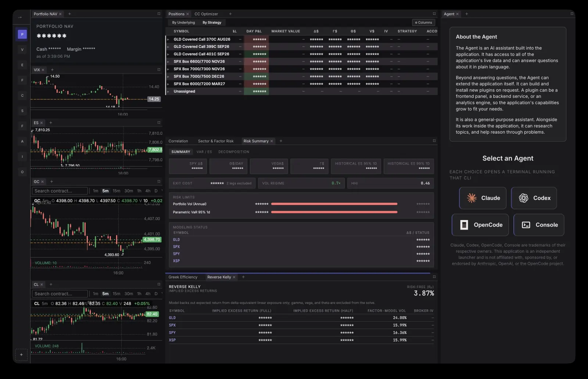The height and width of the screenshot is (379, 588).
Task: Select the E sidebar icon
Action: click(22, 65)
